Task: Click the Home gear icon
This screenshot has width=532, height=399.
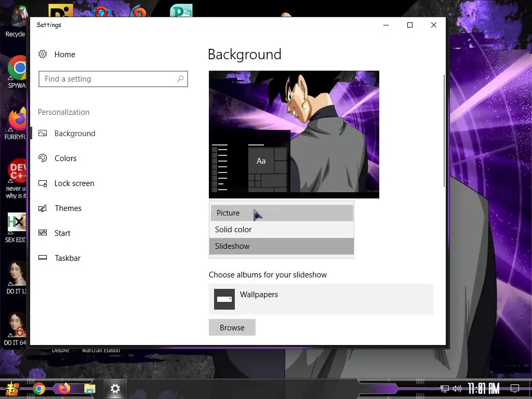Action: [43, 54]
